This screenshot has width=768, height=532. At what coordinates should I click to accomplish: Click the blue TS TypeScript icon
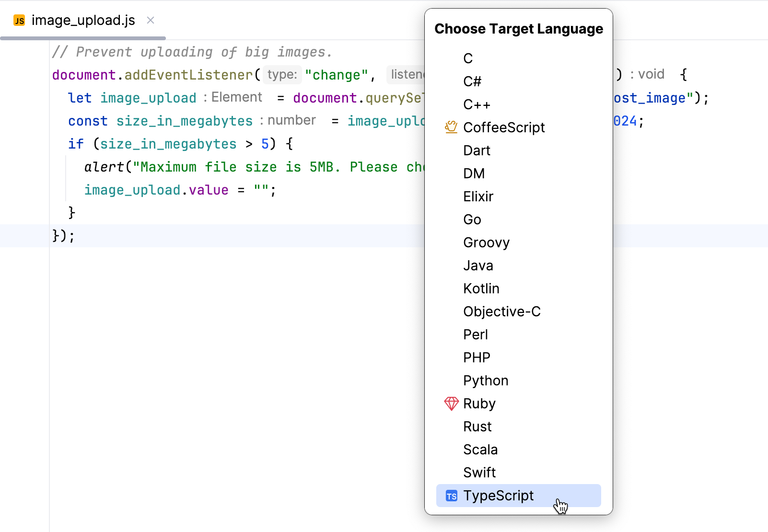click(451, 496)
